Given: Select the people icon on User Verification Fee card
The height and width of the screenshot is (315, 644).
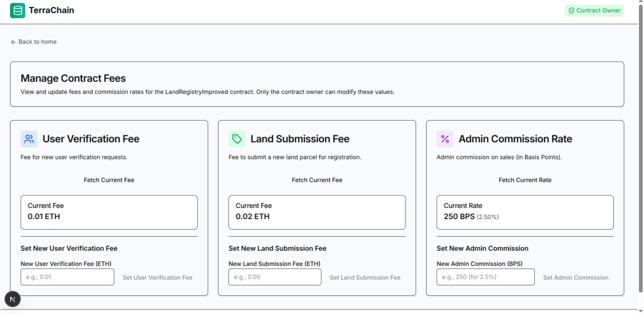Looking at the screenshot, I should coord(29,139).
